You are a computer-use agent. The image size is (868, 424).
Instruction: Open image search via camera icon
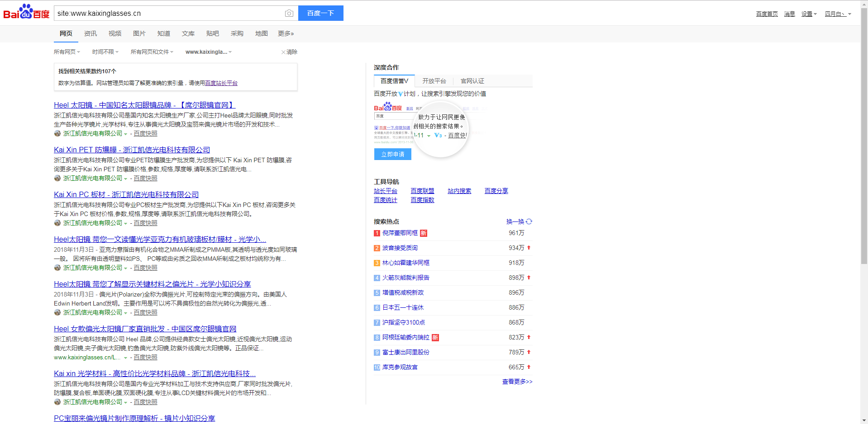289,14
